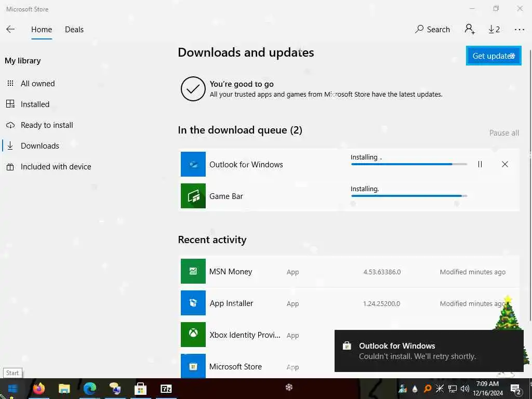Screen dimensions: 532x399
Task: Open the network tray icon
Action: pos(453,389)
